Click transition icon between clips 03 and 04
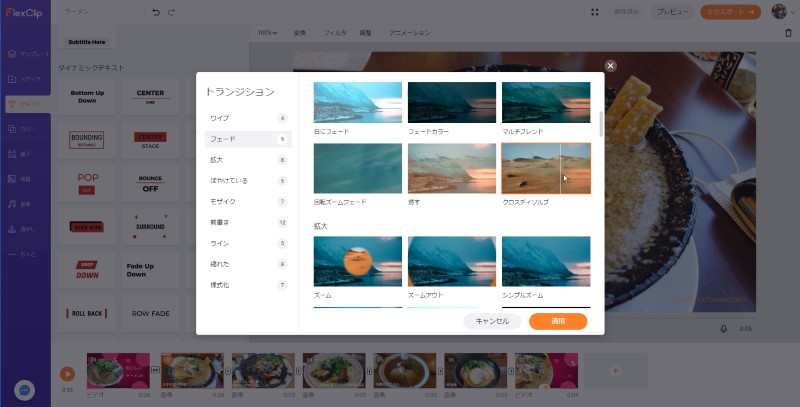The image size is (800, 407). [299, 370]
